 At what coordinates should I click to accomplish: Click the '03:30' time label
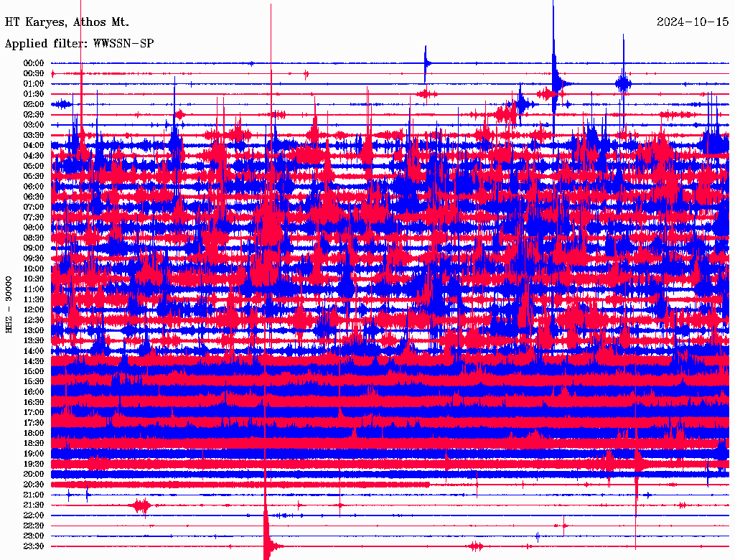point(34,136)
